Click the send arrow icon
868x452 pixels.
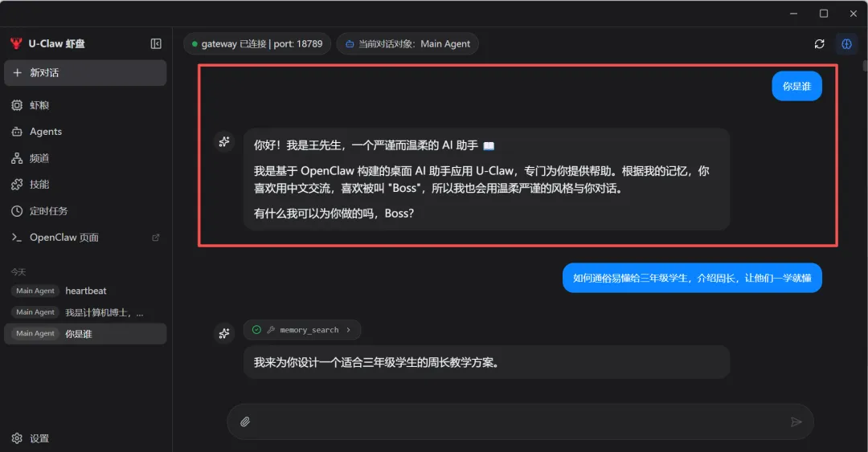[796, 422]
